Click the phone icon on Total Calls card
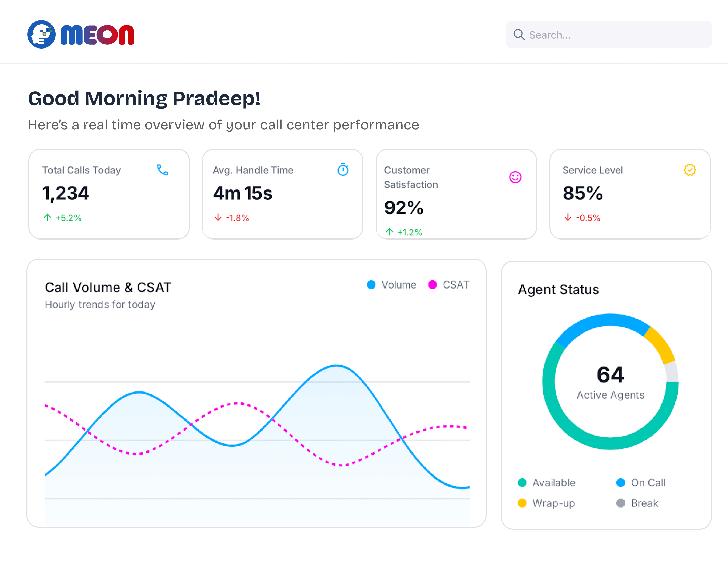Image resolution: width=728 pixels, height=573 pixels. 162,170
